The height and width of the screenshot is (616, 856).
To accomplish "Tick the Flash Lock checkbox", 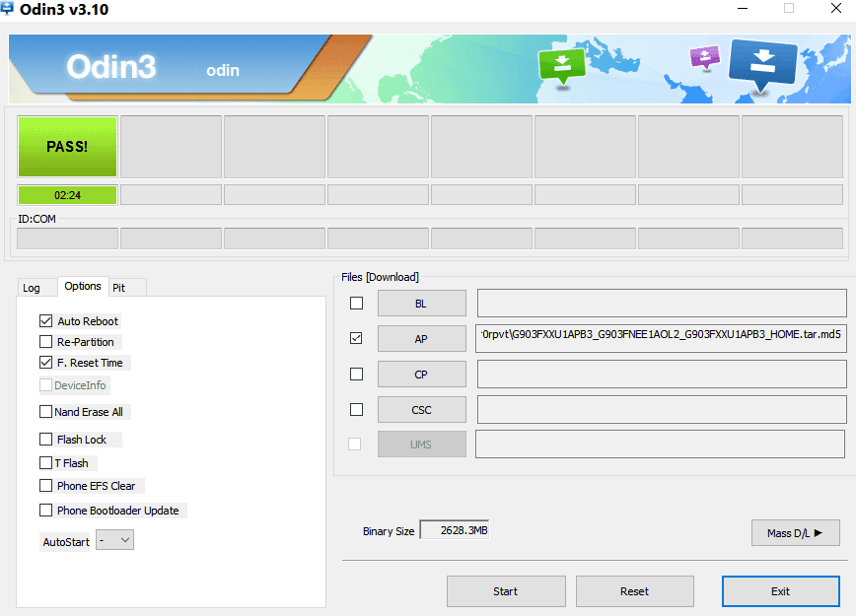I will [45, 440].
